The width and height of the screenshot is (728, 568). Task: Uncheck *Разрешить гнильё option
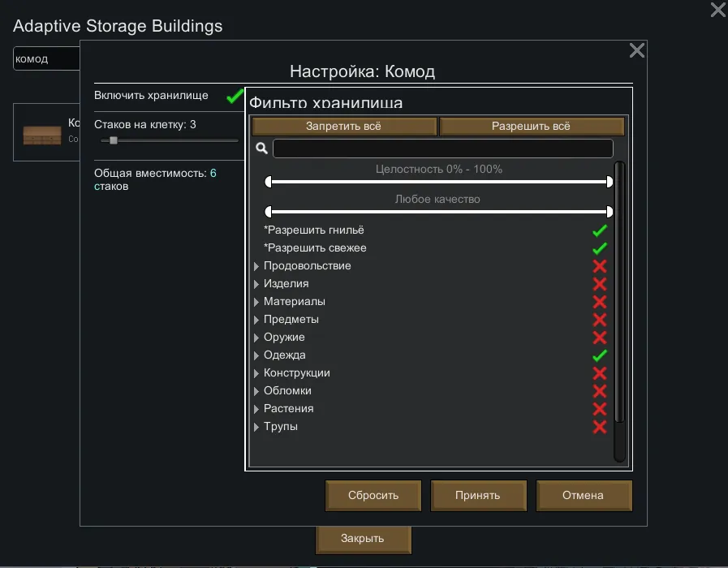[600, 230]
